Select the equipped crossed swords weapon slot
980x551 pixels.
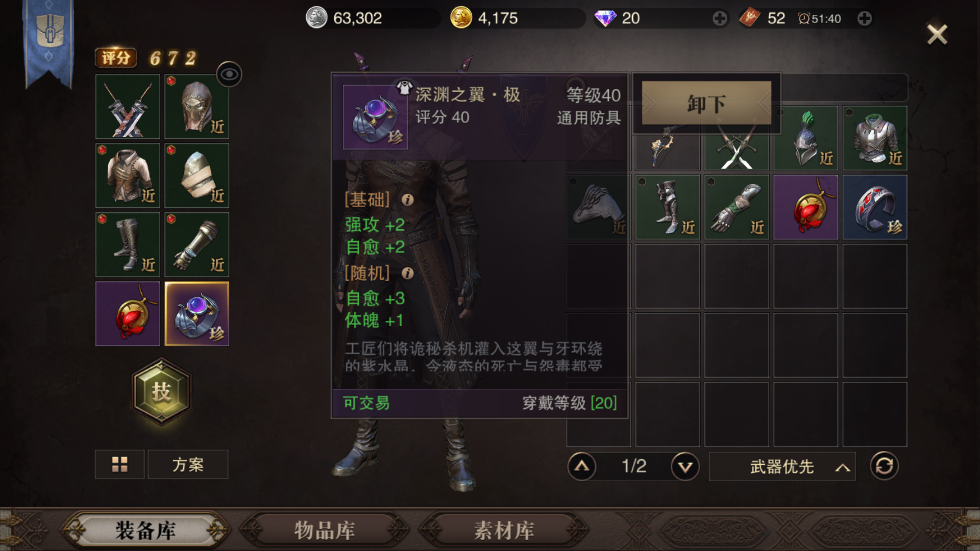click(x=128, y=107)
